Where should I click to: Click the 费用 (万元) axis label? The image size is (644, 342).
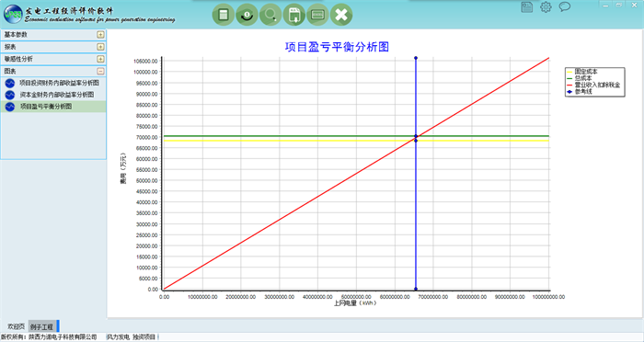(x=123, y=168)
